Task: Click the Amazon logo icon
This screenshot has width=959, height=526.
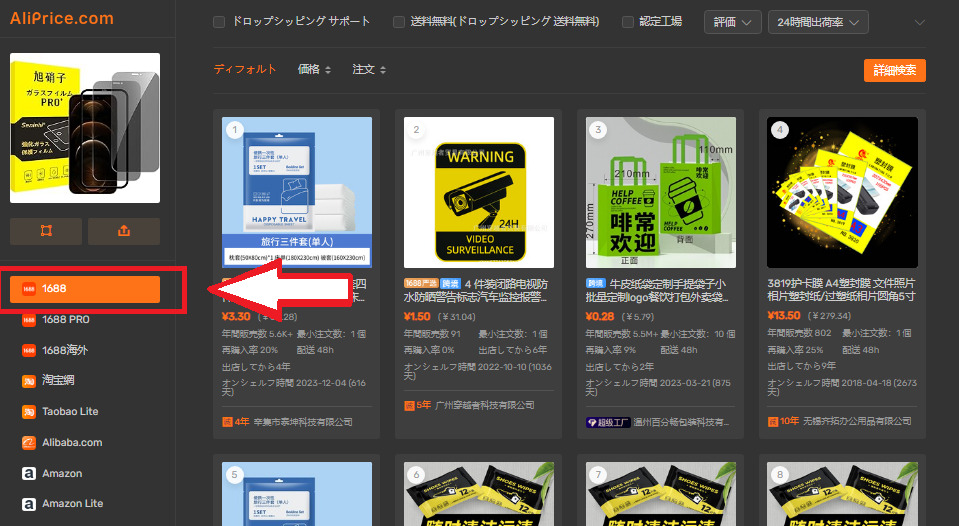Action: point(29,473)
